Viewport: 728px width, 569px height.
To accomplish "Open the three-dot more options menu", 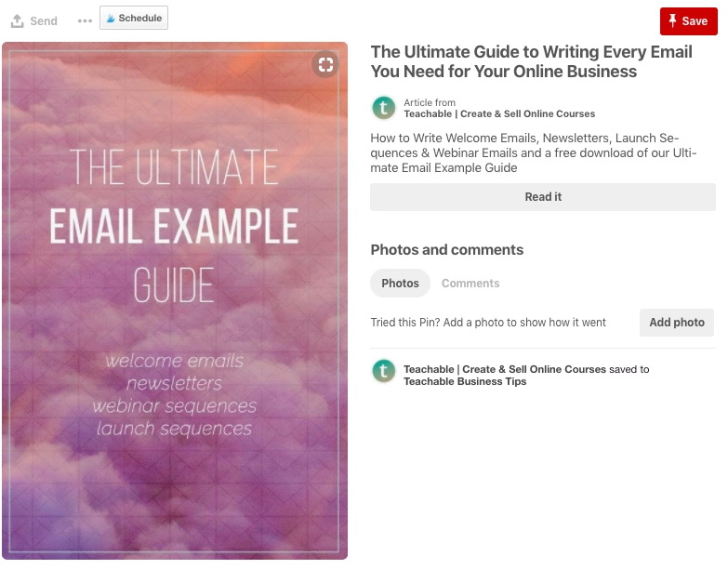I will click(x=85, y=20).
